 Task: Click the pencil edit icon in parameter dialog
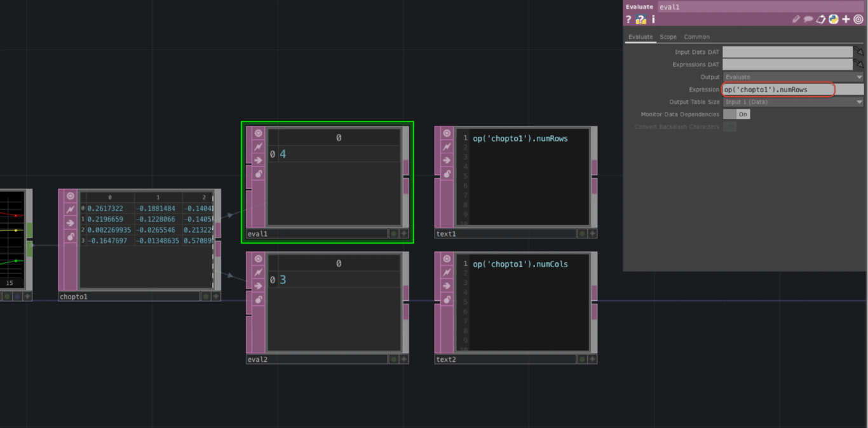[796, 19]
